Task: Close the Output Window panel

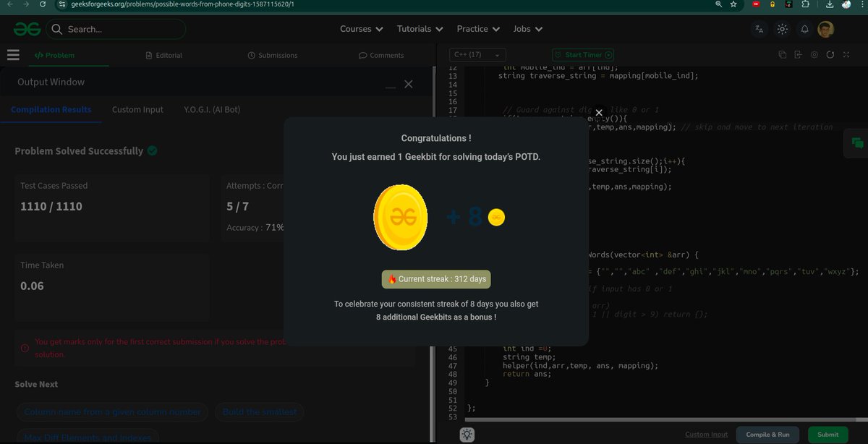Action: coord(409,84)
